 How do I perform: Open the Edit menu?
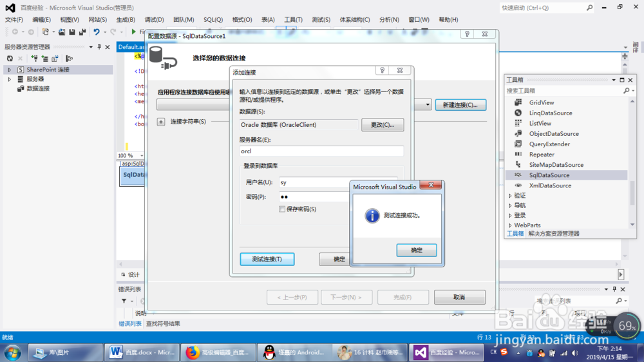41,20
